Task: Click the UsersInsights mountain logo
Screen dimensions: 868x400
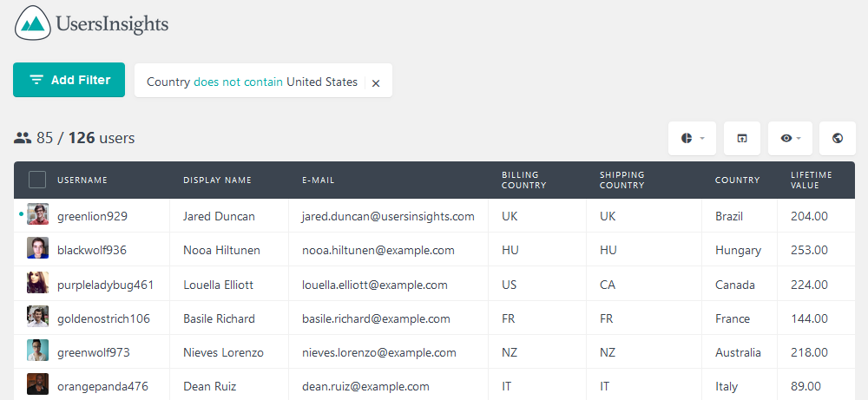Action: tap(33, 23)
